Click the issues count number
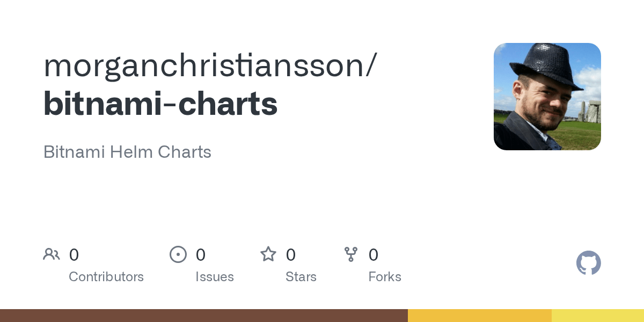 point(201,255)
